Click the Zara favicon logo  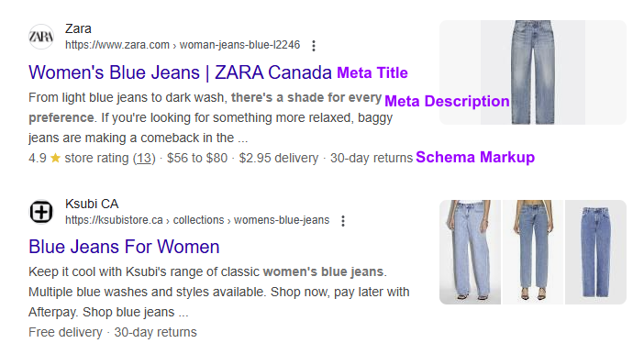(41, 37)
